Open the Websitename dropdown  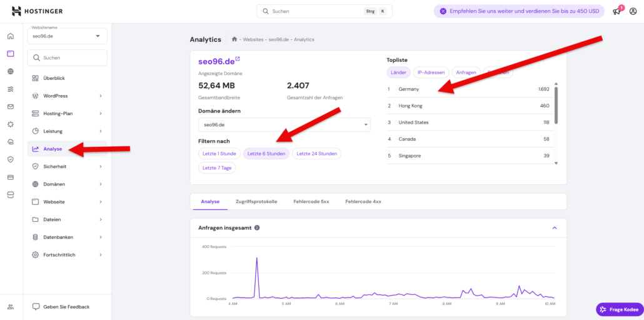click(67, 36)
